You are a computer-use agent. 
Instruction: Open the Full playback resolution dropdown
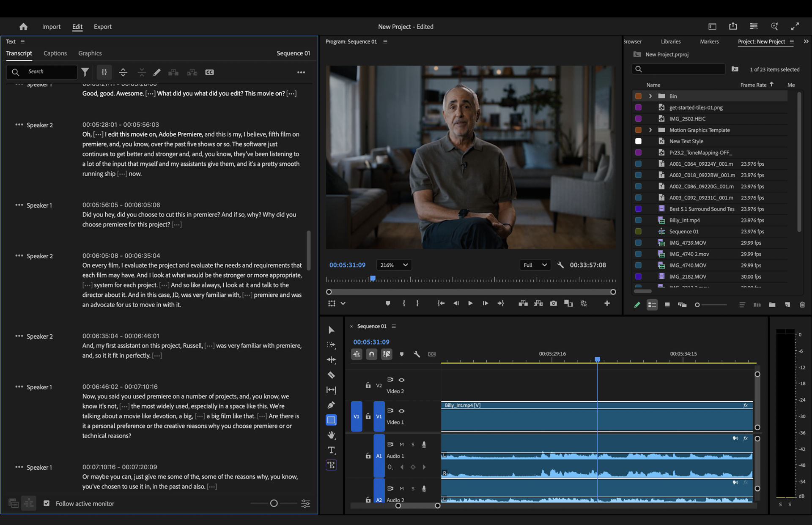pos(535,265)
